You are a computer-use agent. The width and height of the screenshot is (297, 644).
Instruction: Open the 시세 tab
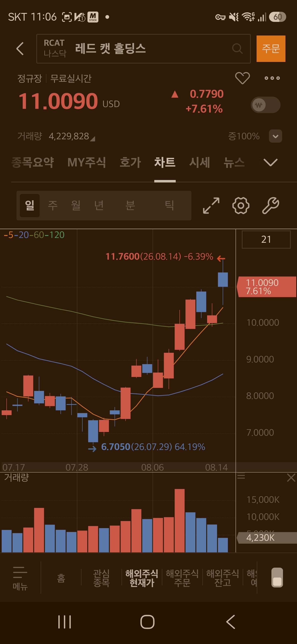tap(199, 162)
